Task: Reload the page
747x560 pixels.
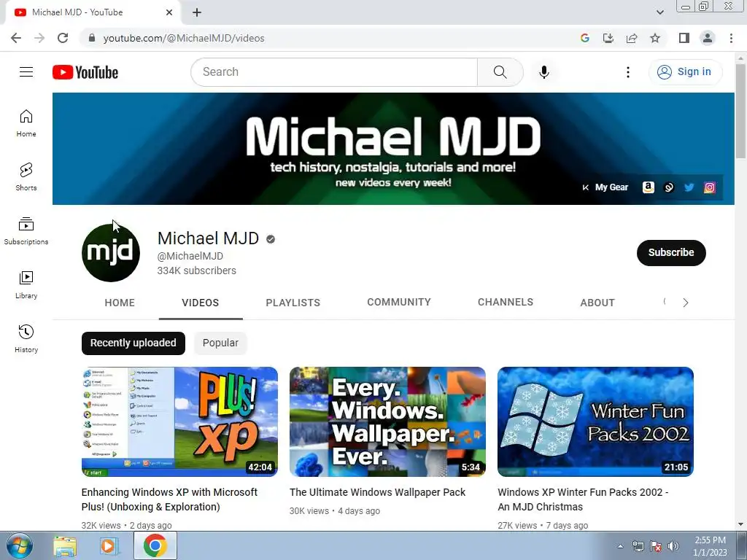Action: [63, 38]
